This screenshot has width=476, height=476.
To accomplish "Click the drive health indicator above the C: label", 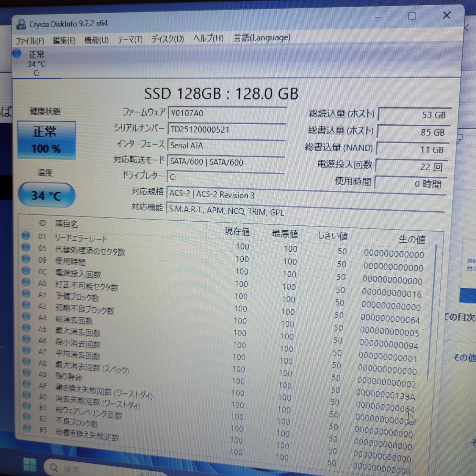I will coord(16,53).
